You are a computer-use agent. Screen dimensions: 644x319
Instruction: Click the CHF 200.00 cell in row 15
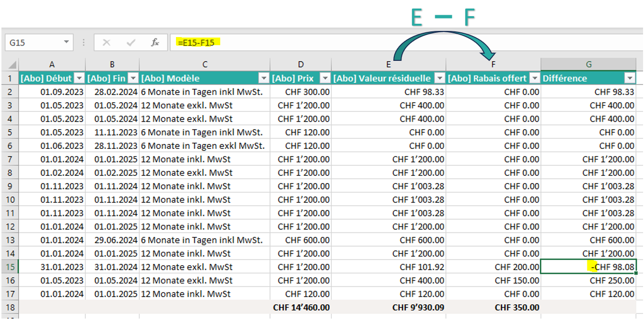[493, 267]
